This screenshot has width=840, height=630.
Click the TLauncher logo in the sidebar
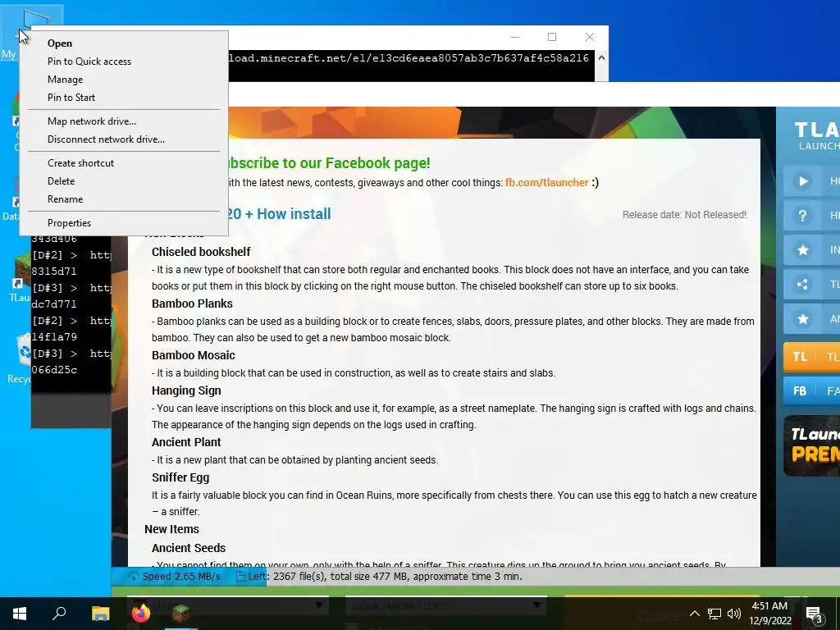tap(816, 136)
